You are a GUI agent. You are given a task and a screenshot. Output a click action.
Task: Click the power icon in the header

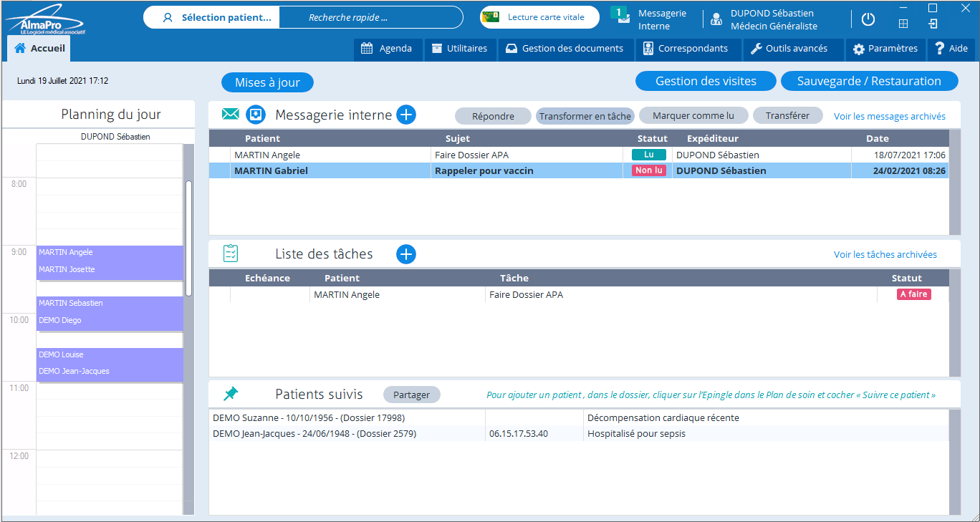pos(868,19)
